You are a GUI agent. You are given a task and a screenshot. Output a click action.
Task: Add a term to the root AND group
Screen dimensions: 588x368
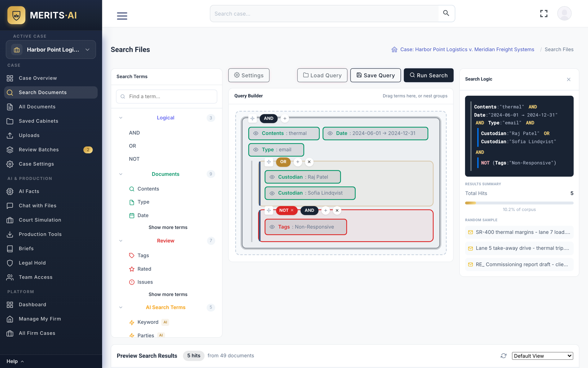pos(285,118)
